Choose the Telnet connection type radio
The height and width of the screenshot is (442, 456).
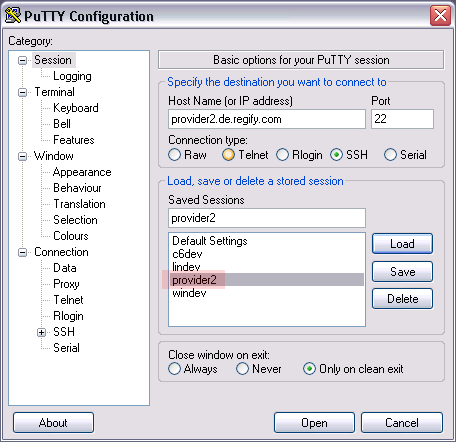[228, 155]
